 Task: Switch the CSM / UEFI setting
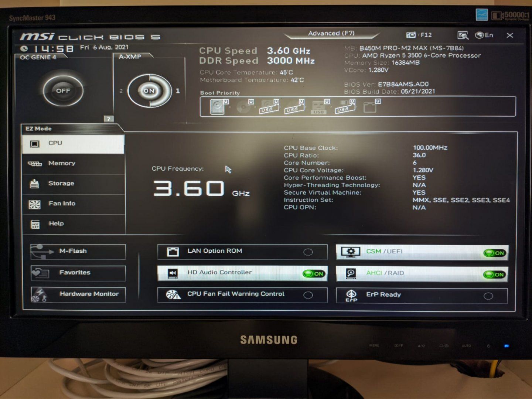click(x=422, y=252)
